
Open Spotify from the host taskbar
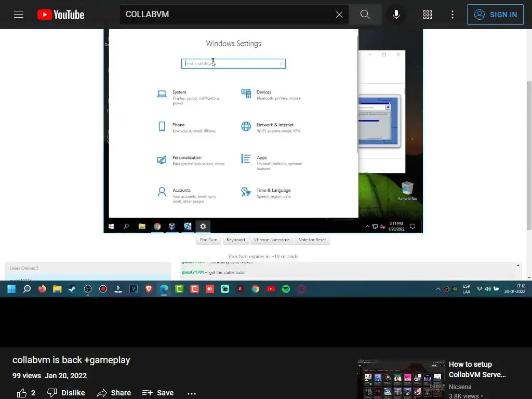pyautogui.click(x=286, y=289)
